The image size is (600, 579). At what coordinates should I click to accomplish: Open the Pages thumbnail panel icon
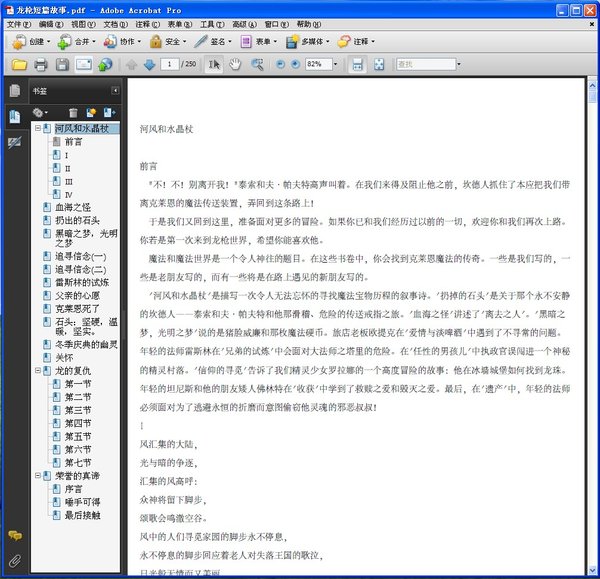pos(15,91)
